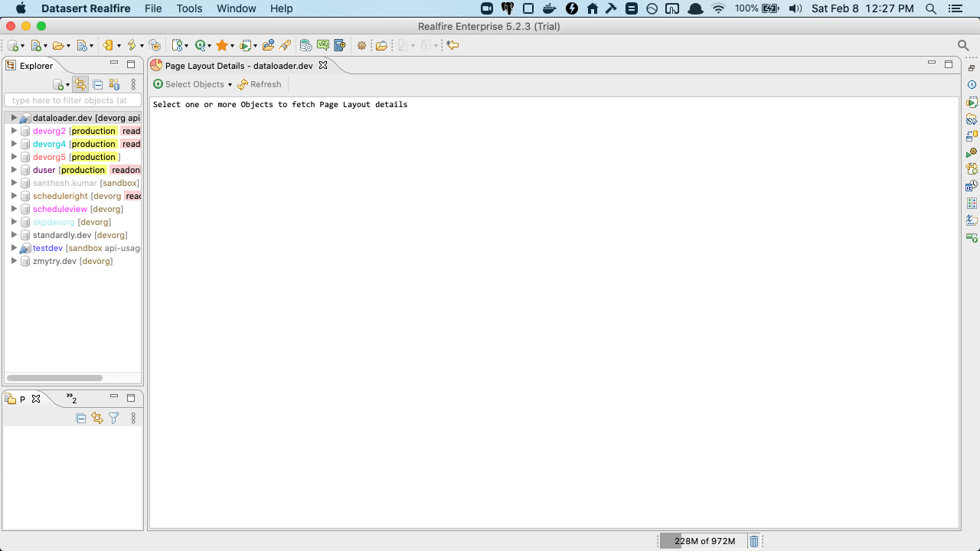Click the colored-squares list icon in the right sidebar

(x=972, y=203)
